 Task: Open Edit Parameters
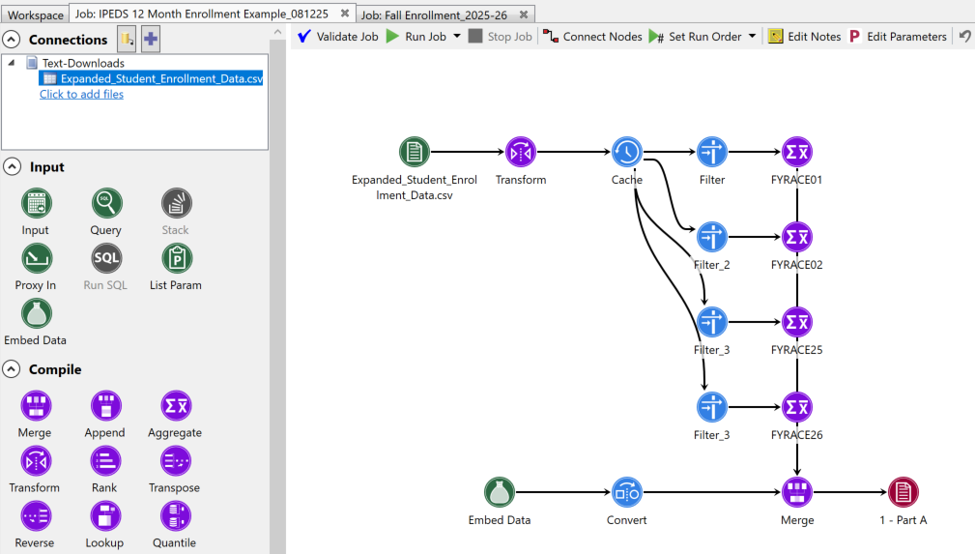click(897, 37)
